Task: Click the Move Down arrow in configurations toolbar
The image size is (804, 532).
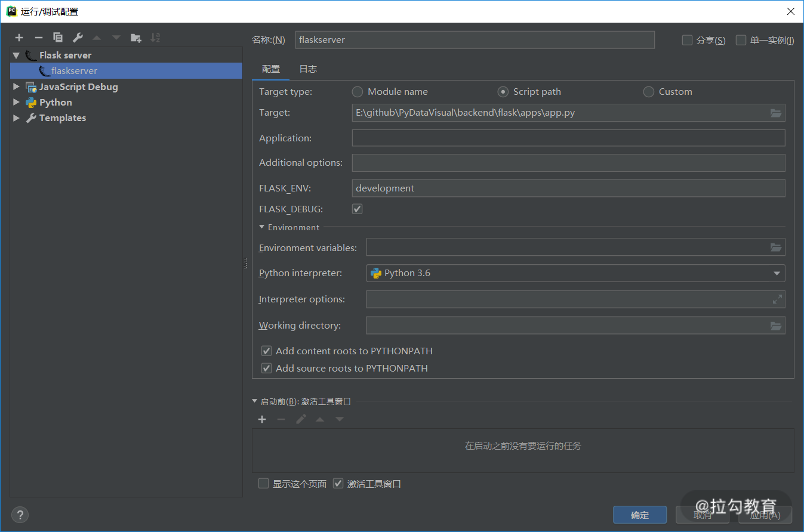Action: coord(116,38)
